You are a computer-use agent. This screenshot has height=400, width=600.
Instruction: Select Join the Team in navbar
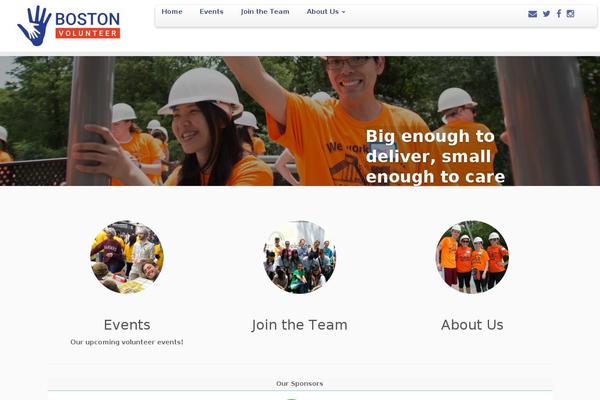(265, 12)
